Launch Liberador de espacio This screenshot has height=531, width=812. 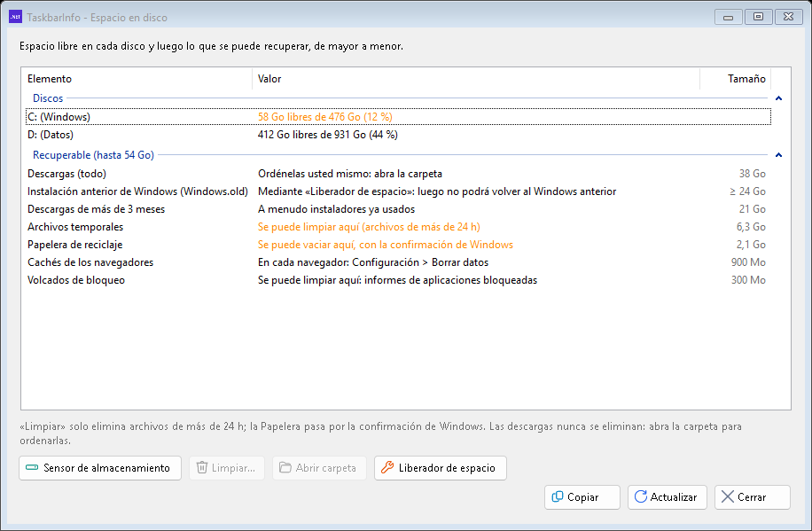[x=441, y=468]
